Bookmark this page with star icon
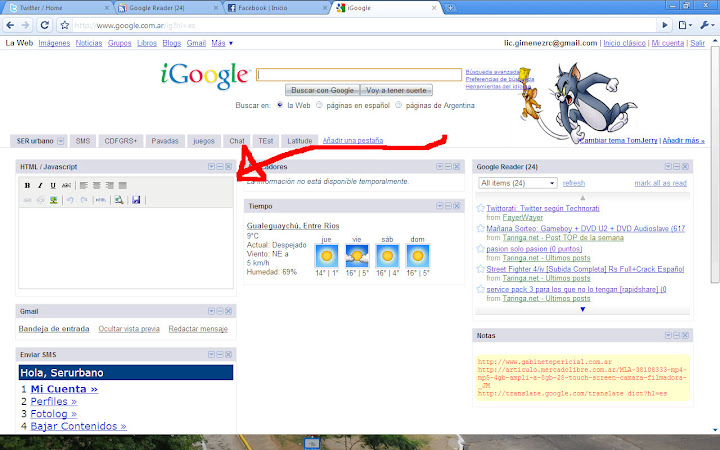 point(65,25)
